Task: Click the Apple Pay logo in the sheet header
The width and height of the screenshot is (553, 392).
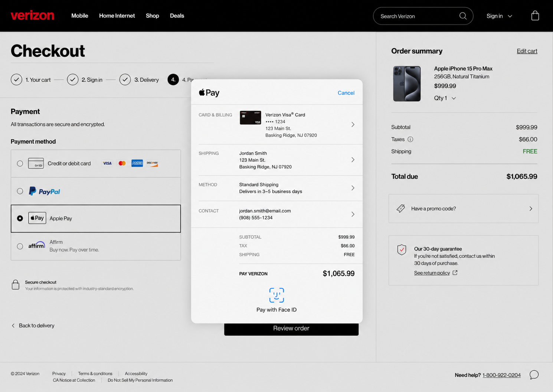Action: [x=209, y=92]
